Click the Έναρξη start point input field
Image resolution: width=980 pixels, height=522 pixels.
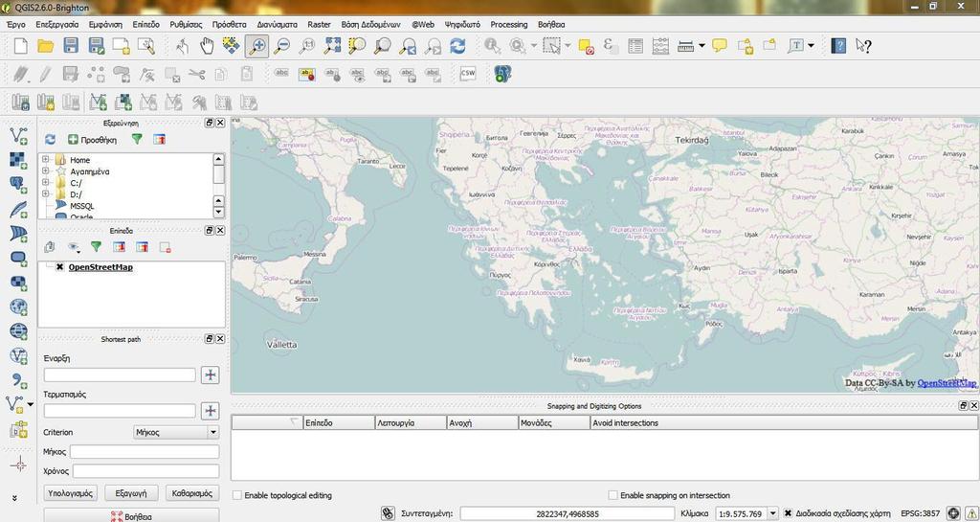click(120, 374)
